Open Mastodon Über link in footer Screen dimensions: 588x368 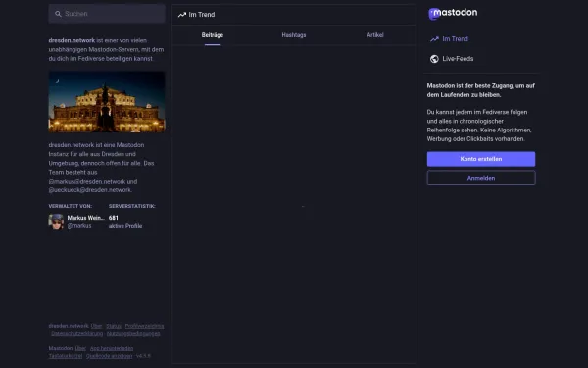(80, 348)
